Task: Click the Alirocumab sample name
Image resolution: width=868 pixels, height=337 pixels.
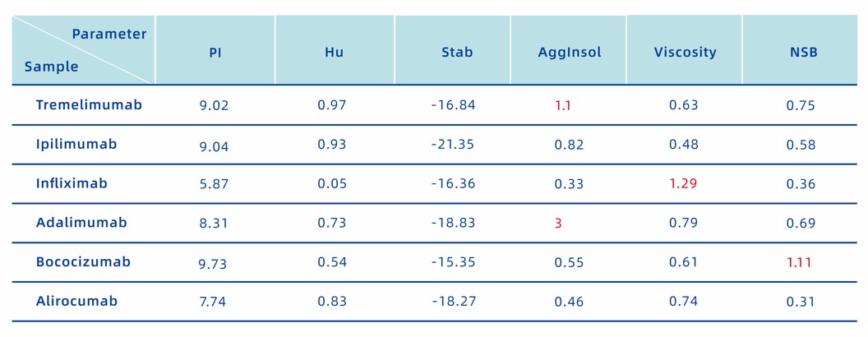Action: coord(76,302)
